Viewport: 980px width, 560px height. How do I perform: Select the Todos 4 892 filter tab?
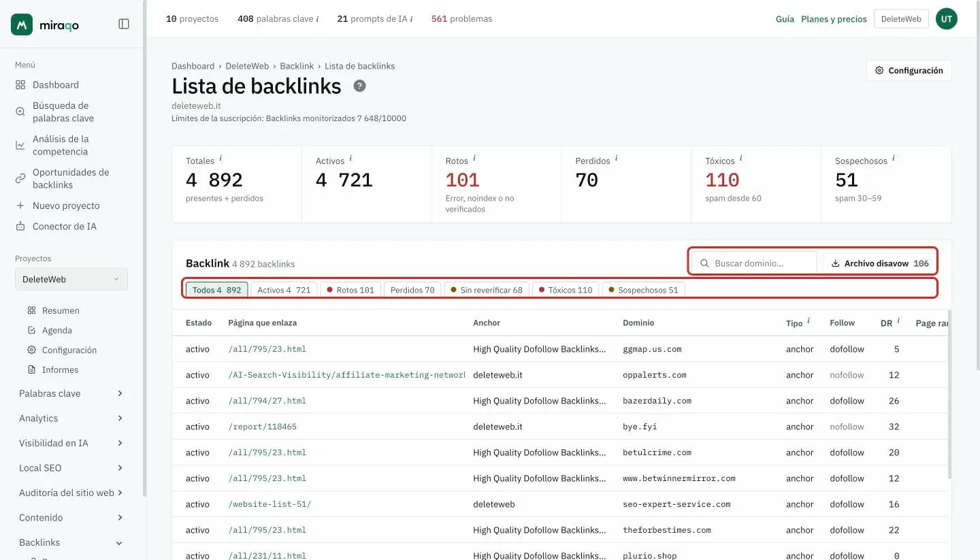(x=216, y=290)
